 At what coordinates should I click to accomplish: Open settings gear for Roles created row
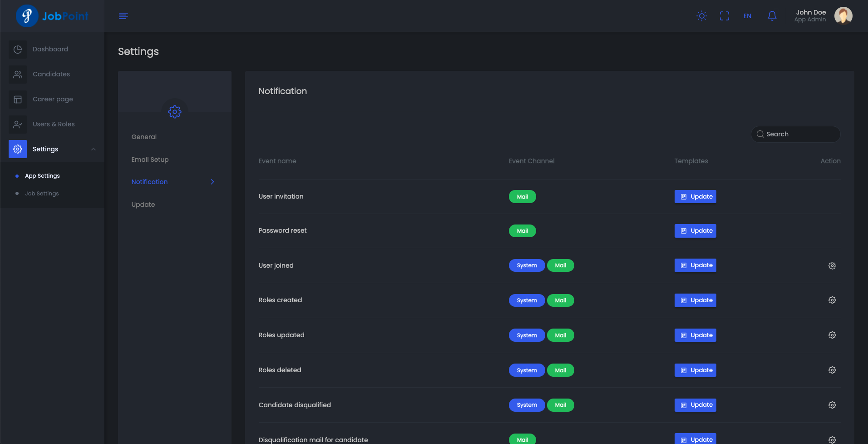coord(832,300)
